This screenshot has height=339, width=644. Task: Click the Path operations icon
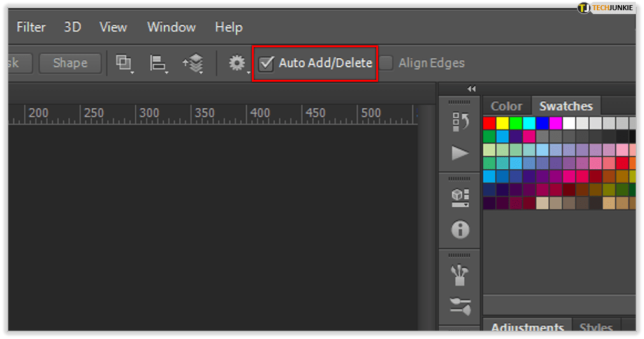point(123,63)
